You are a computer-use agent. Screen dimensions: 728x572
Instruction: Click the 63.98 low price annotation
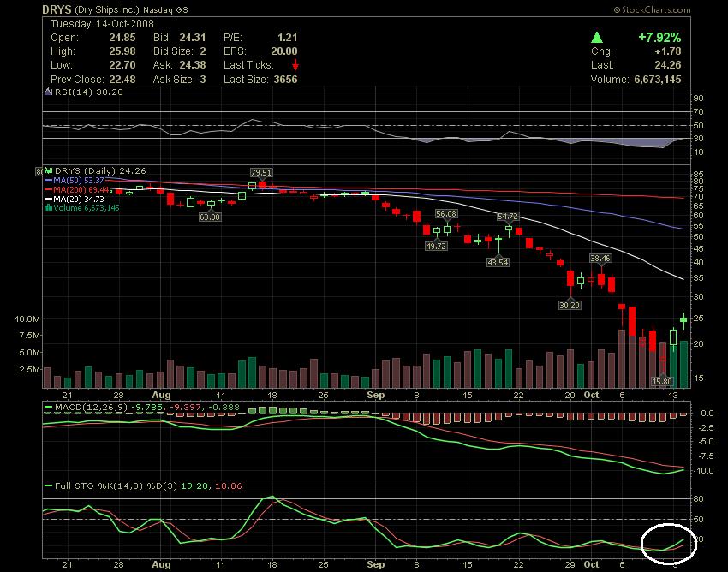pyautogui.click(x=209, y=217)
